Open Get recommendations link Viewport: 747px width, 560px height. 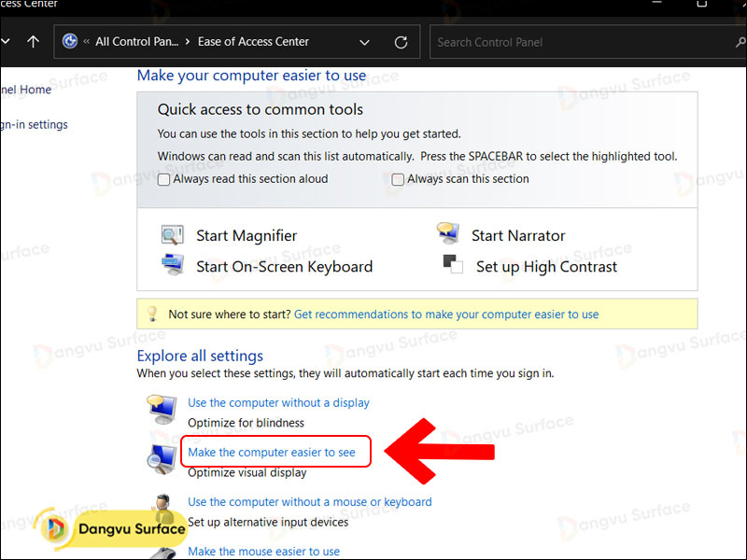click(x=445, y=315)
